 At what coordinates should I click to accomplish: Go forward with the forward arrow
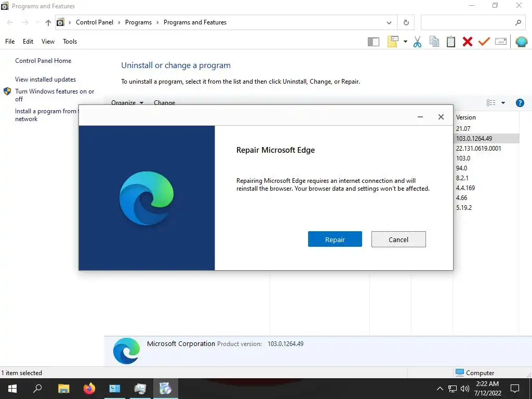pos(25,22)
